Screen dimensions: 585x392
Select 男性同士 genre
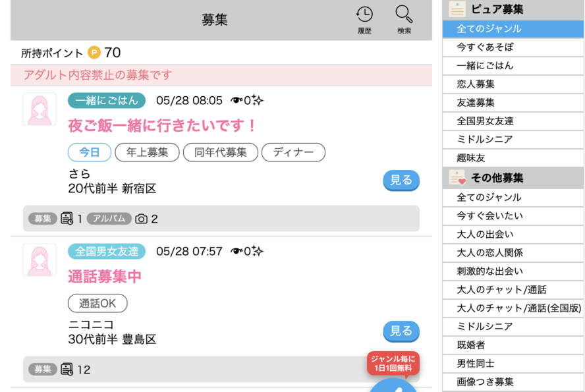(513, 363)
